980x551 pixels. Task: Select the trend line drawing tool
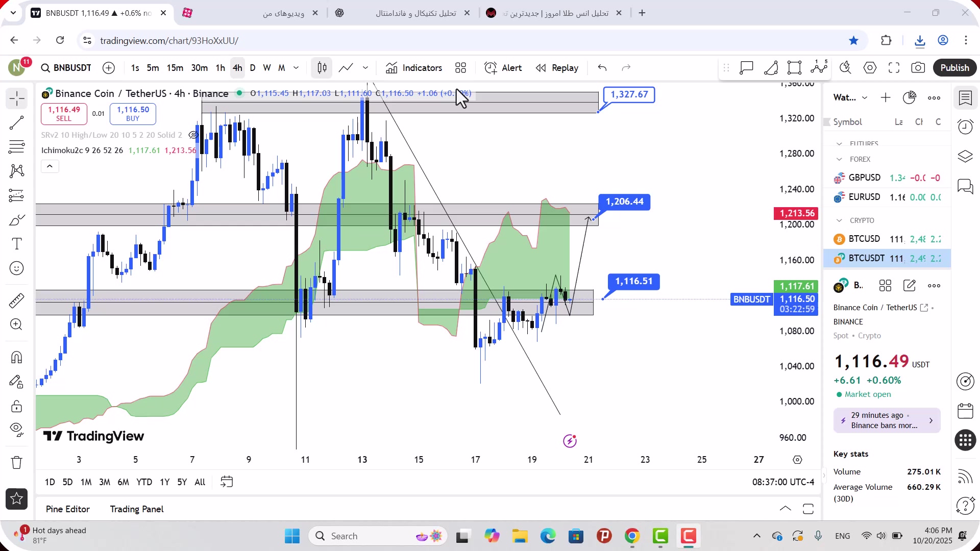coord(17,123)
